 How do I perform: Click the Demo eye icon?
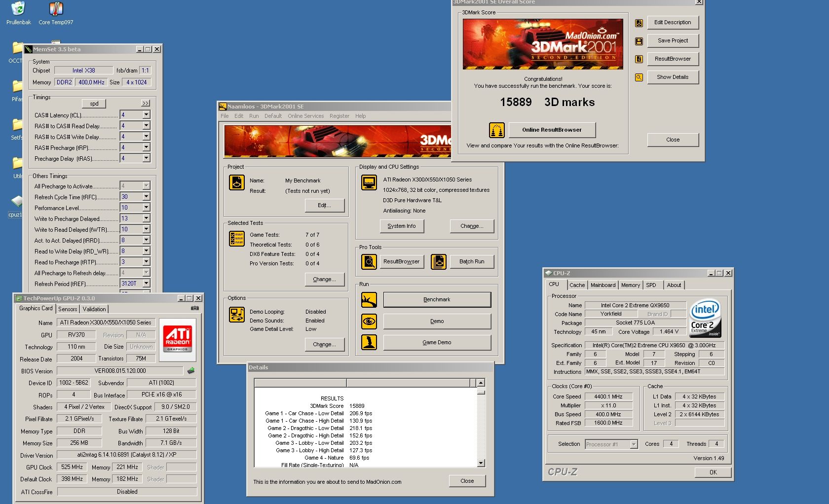click(369, 322)
